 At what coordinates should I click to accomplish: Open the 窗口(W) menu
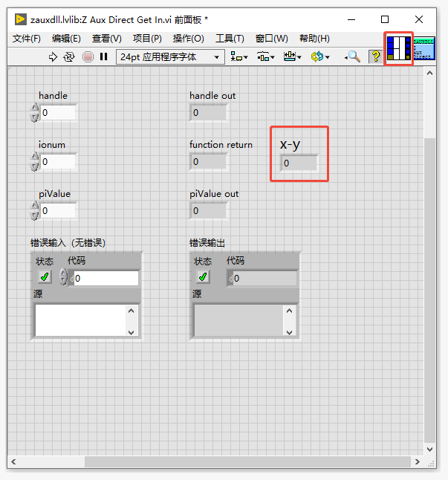tap(271, 39)
